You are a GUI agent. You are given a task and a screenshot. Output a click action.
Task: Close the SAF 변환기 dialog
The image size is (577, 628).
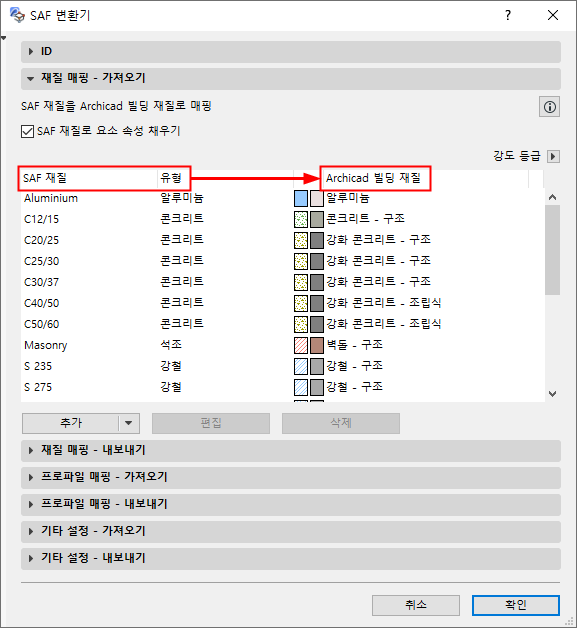pos(553,15)
